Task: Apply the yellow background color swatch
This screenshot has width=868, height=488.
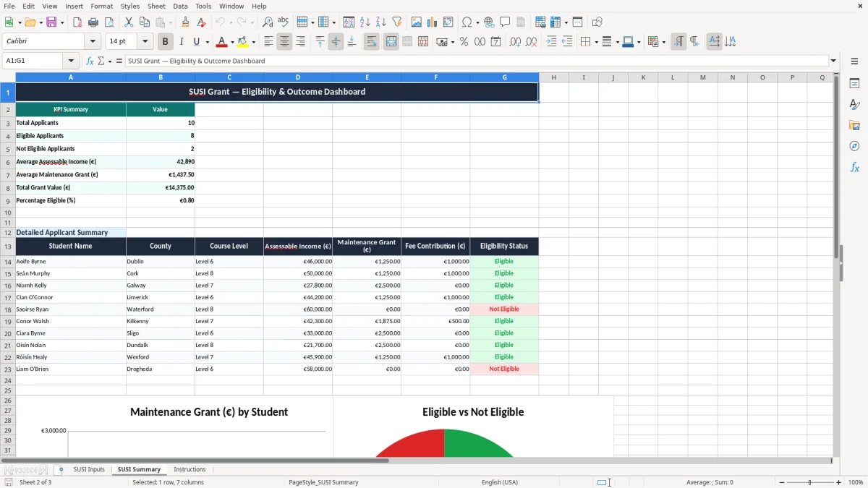Action: (x=243, y=42)
